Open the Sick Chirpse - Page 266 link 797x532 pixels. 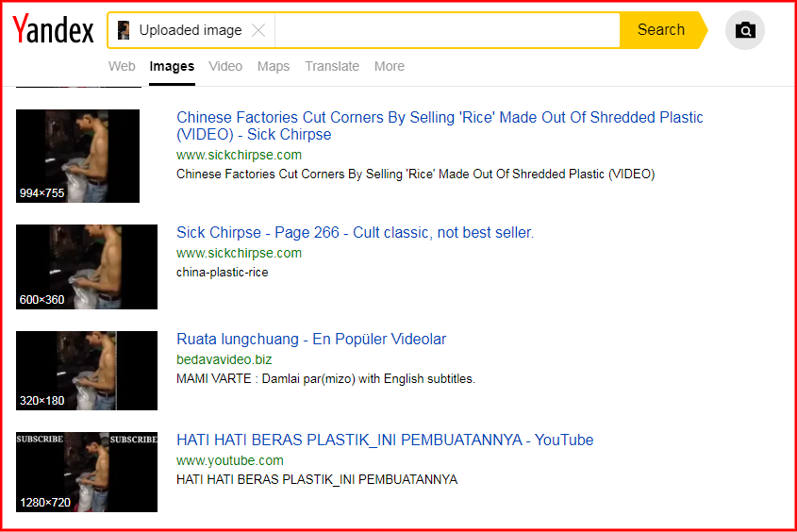(x=355, y=233)
